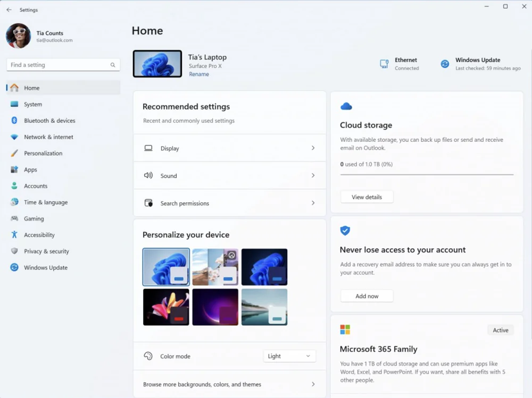Click the Accessibility figure icon
This screenshot has width=532, height=398.
14,234
